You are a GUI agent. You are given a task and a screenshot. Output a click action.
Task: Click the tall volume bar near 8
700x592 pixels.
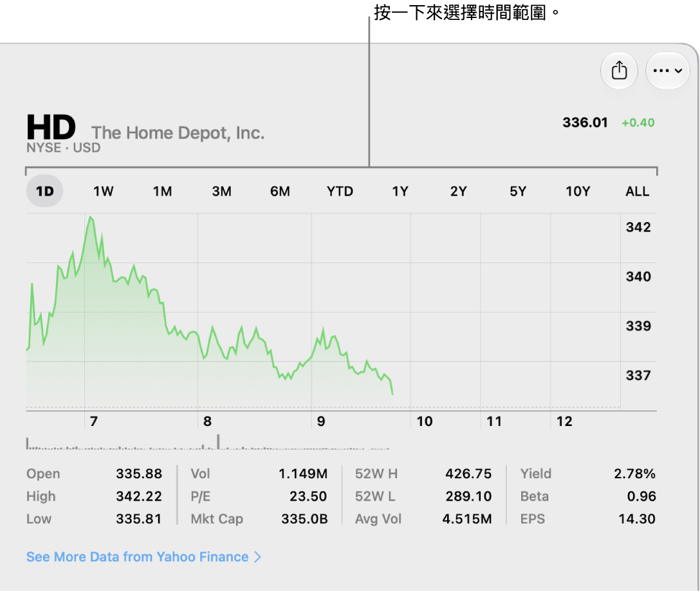(x=218, y=441)
